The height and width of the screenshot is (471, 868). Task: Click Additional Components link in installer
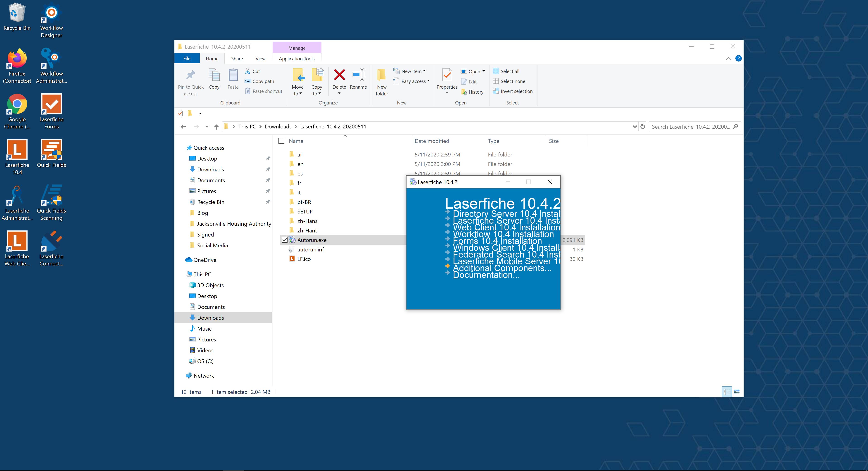pyautogui.click(x=502, y=268)
